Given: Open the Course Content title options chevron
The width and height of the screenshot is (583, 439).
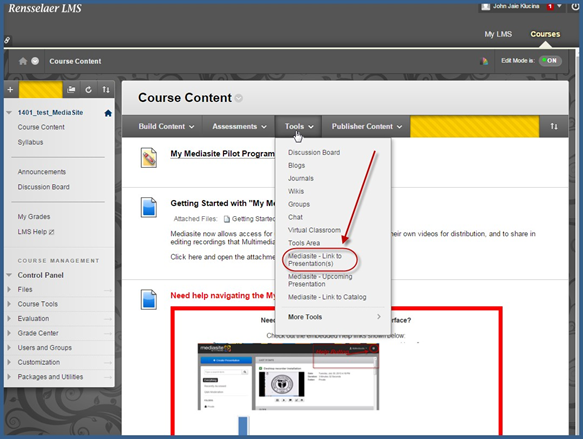Looking at the screenshot, I should [239, 98].
